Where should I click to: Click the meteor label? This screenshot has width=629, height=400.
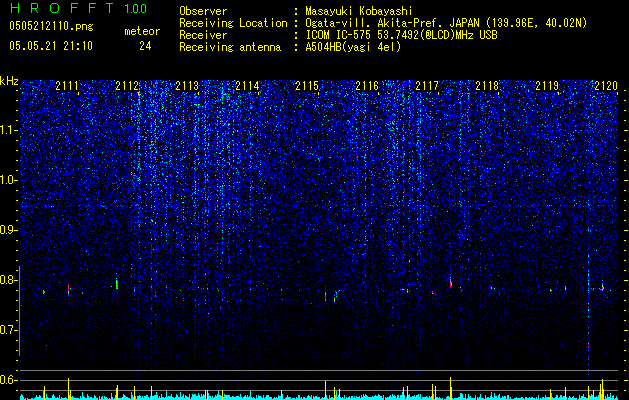[142, 31]
